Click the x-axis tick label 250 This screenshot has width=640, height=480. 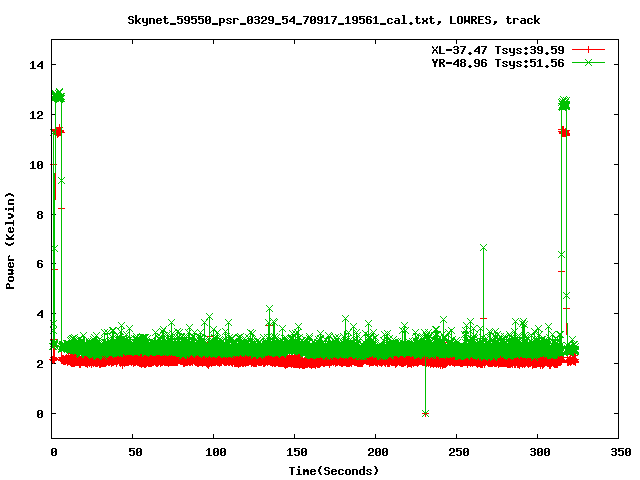(458, 452)
